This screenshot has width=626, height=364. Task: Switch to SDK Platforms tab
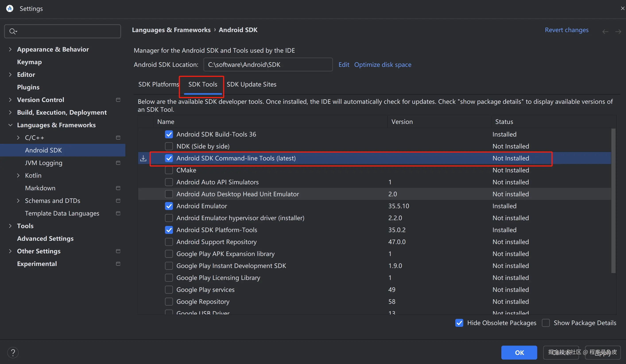click(159, 85)
